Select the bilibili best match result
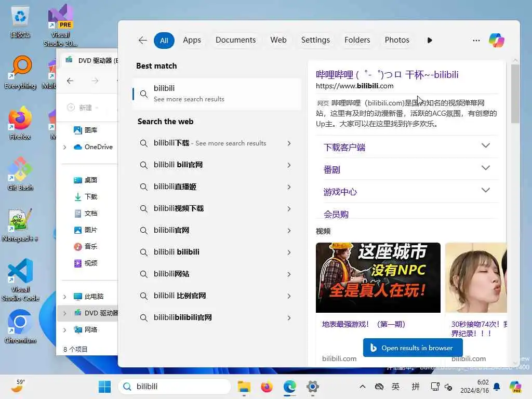The image size is (532, 399). coord(217,94)
